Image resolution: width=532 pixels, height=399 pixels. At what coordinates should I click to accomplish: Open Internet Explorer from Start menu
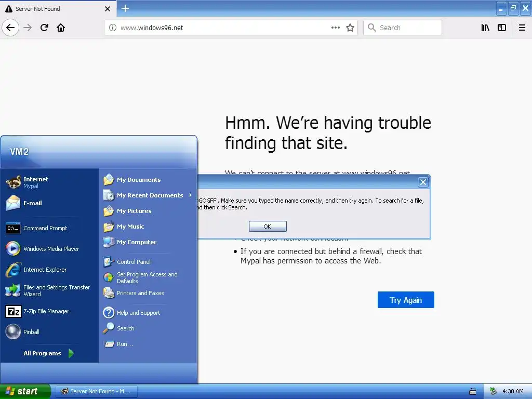49,270
